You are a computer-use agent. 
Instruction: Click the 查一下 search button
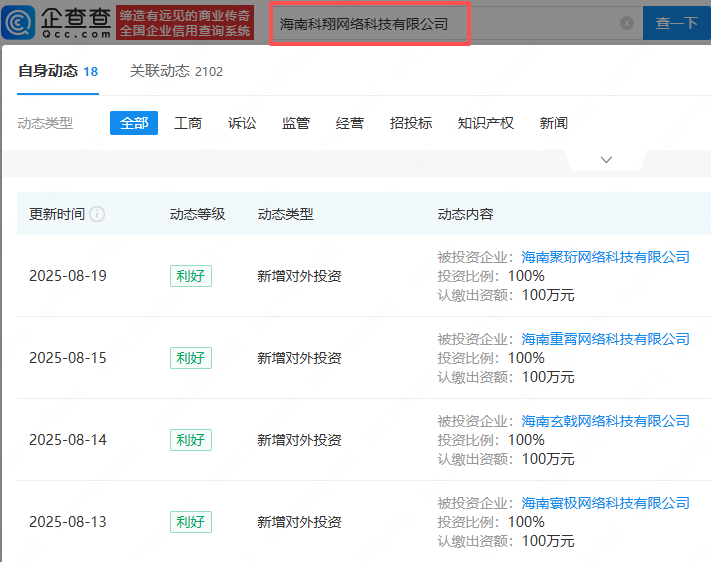[x=677, y=23]
